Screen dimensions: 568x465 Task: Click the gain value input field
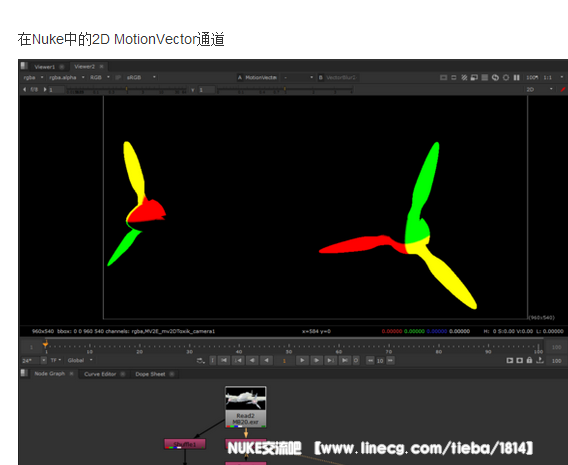pos(57,90)
